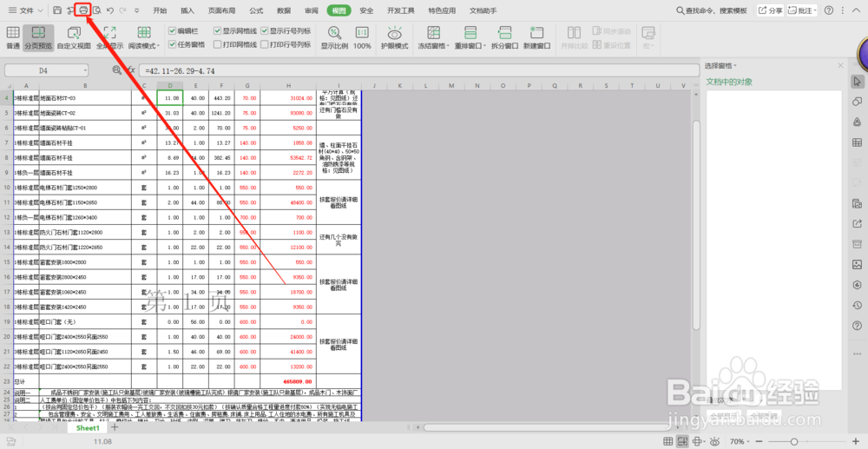Toggle 显示行号列标 checkbox
Screen dimensions: 868x449
[265, 31]
